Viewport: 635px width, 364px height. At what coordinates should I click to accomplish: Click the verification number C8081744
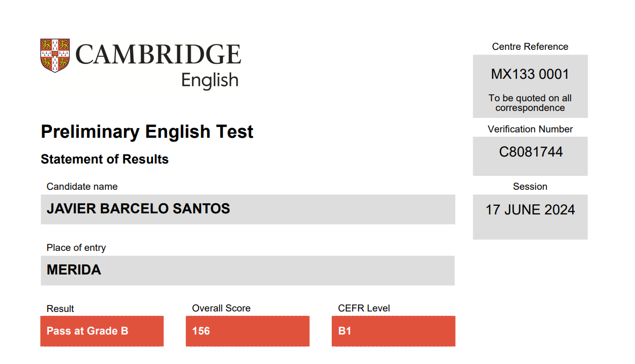click(530, 152)
